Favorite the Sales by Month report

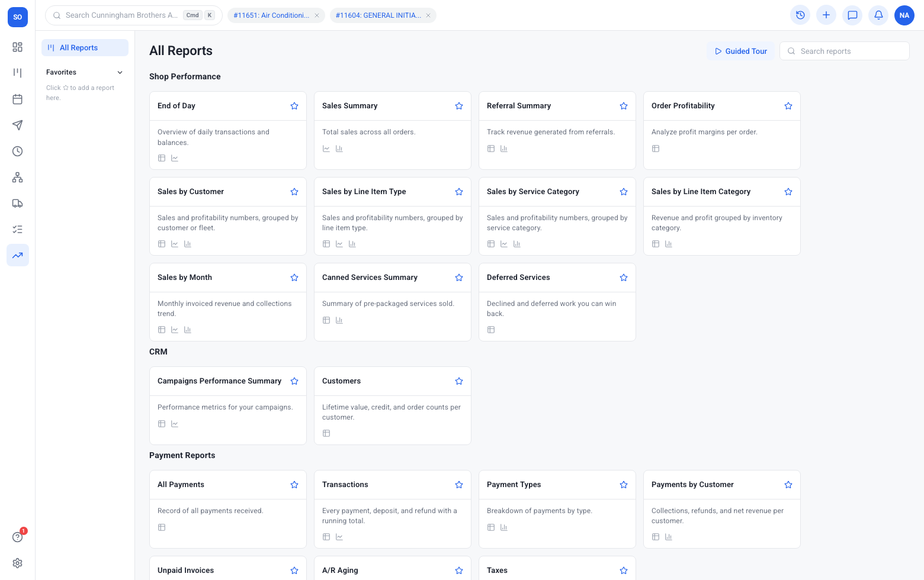[x=294, y=278]
